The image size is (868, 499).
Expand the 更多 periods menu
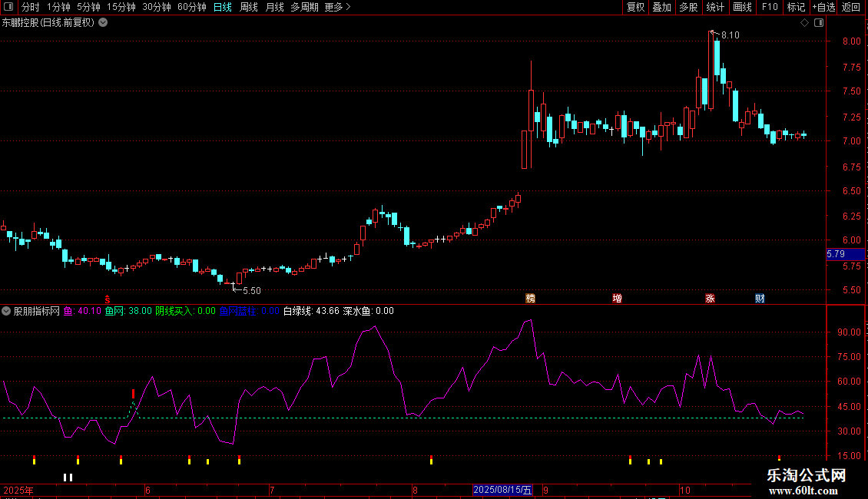(x=338, y=7)
